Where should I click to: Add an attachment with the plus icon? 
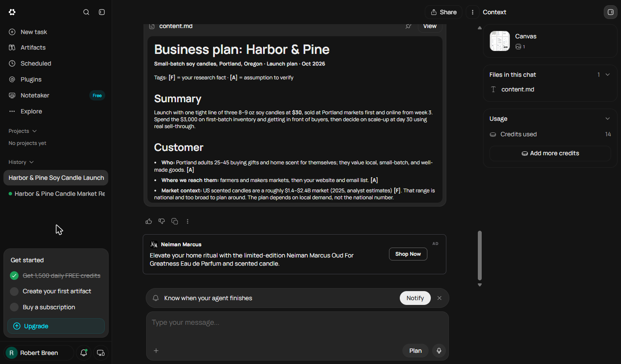(156, 351)
